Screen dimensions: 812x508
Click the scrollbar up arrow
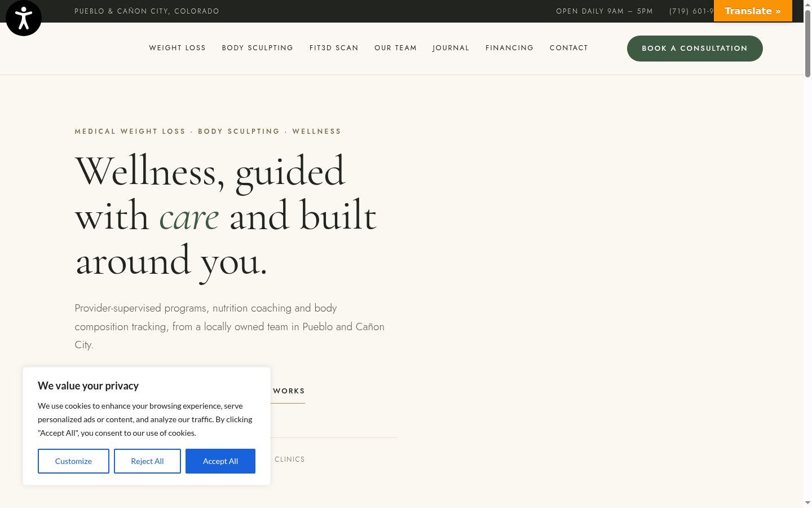807,4
